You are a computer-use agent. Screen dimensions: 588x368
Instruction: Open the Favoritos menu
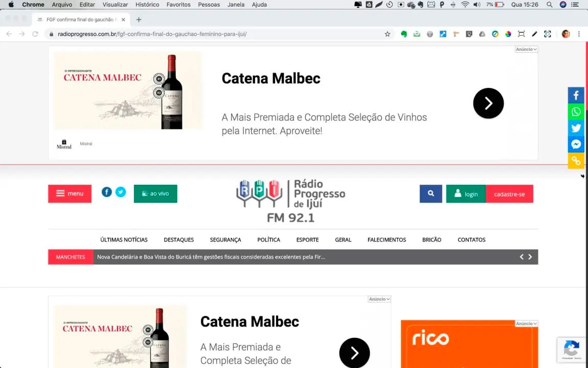tap(178, 5)
